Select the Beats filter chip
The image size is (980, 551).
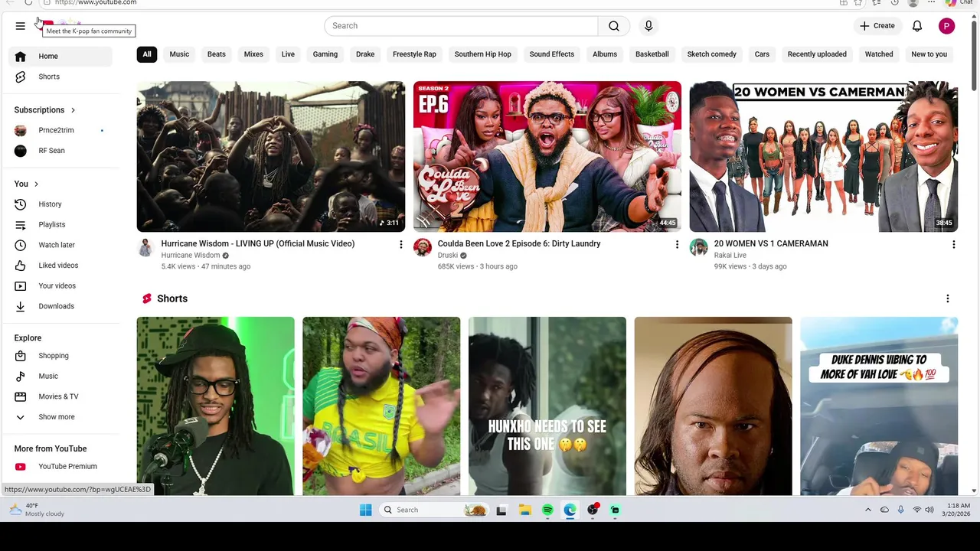click(217, 54)
